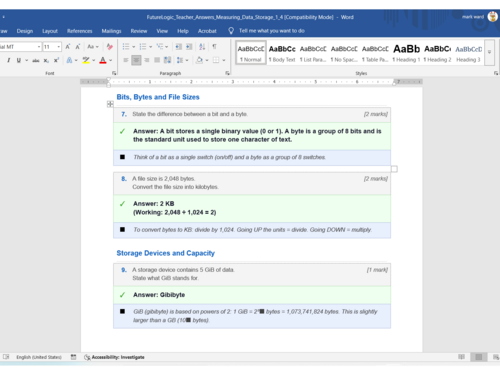Click the lightbulb Tell Me icon
Viewport: 500px width, 375px height.
231,31
